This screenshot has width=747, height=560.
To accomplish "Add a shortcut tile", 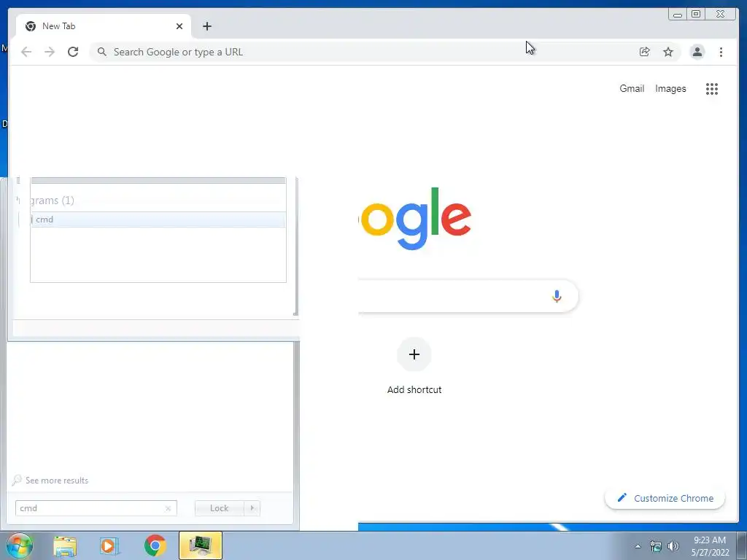I will point(414,367).
